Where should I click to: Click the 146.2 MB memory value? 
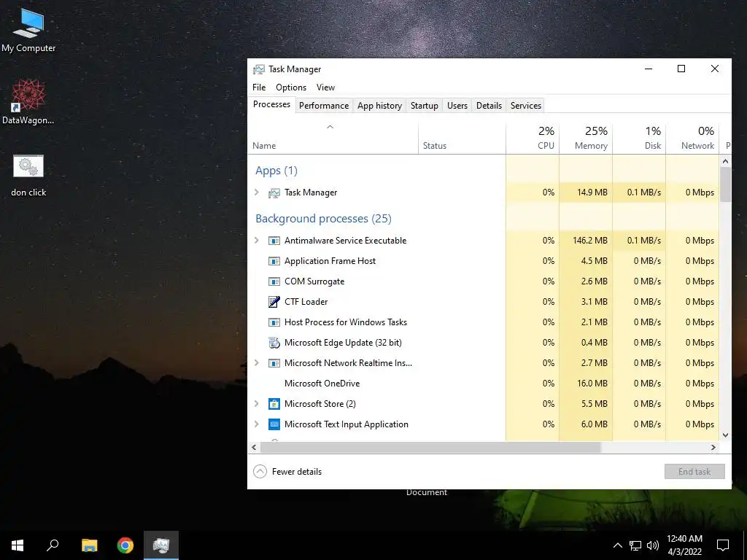coord(590,241)
